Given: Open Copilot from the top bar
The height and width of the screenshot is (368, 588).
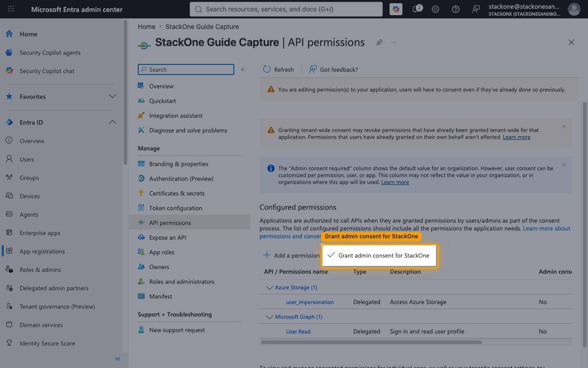Looking at the screenshot, I should coord(396,9).
